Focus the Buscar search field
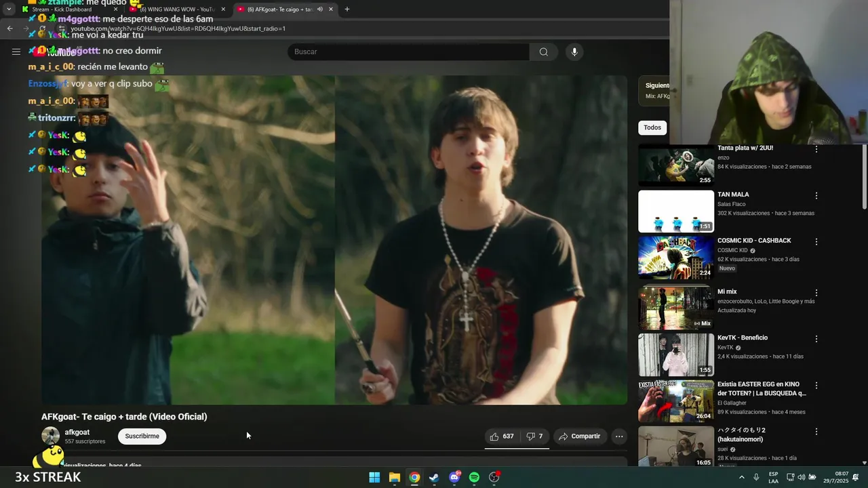This screenshot has height=488, width=868. coord(409,52)
